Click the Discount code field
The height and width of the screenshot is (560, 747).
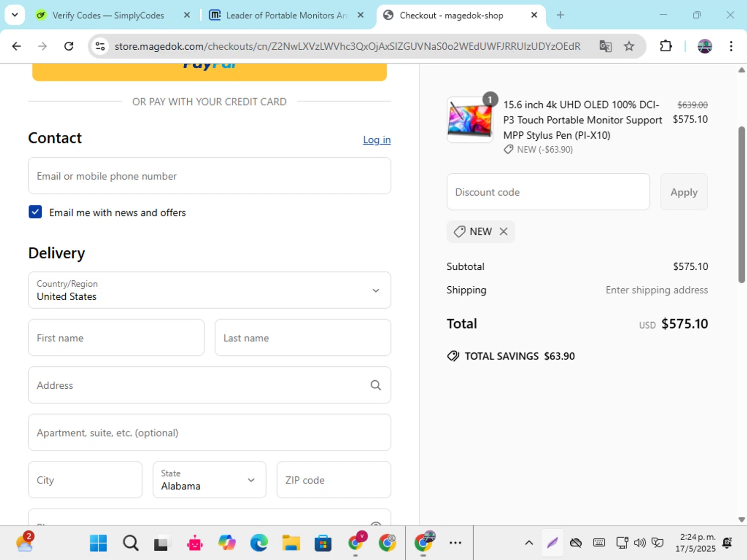click(548, 192)
